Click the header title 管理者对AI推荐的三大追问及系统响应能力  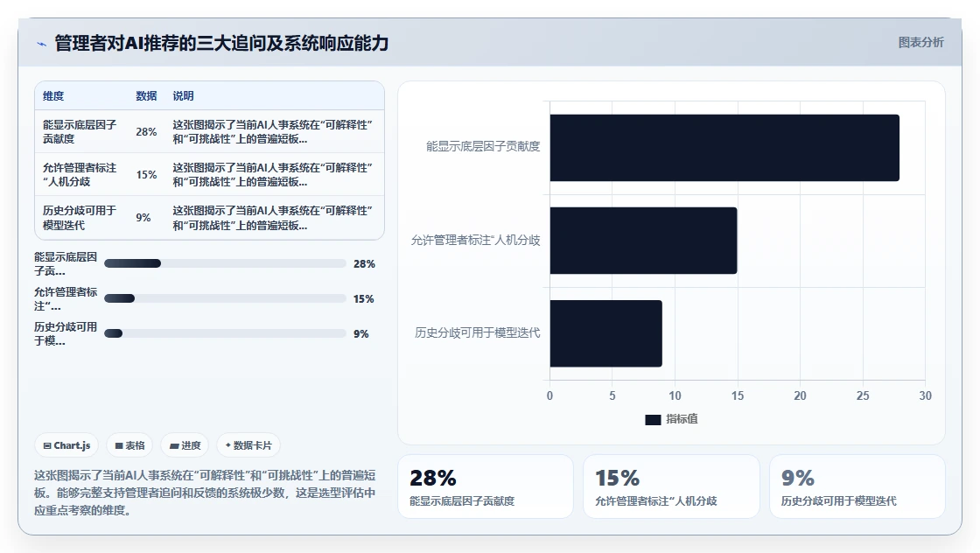tap(222, 43)
